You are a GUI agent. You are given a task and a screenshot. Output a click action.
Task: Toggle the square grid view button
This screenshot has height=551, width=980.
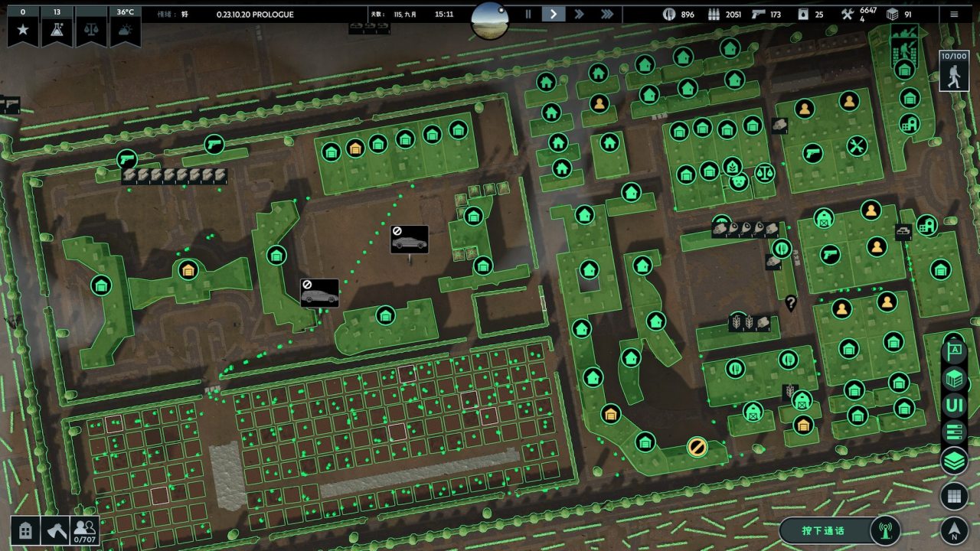954,496
